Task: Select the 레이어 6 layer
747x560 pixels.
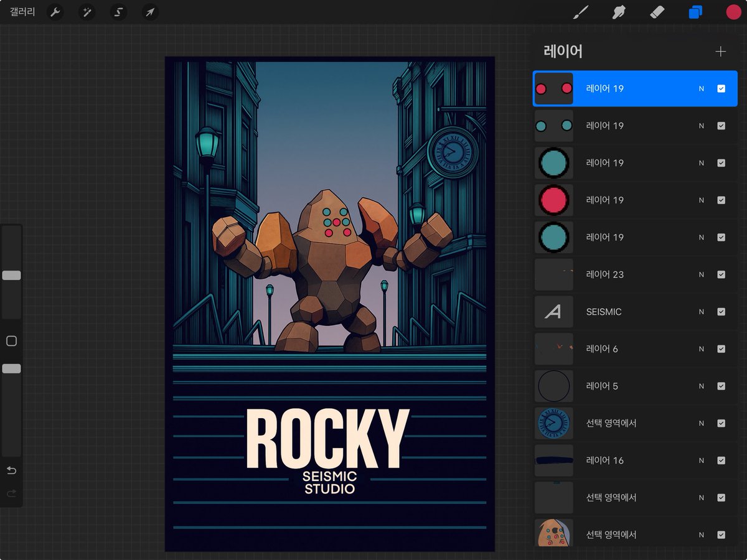Action: pos(622,348)
